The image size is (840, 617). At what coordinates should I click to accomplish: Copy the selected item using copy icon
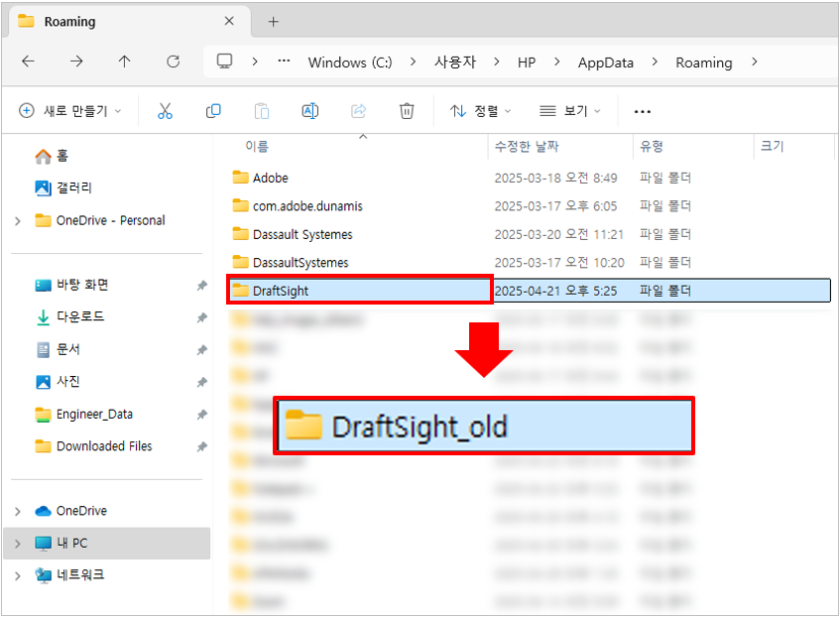click(213, 111)
